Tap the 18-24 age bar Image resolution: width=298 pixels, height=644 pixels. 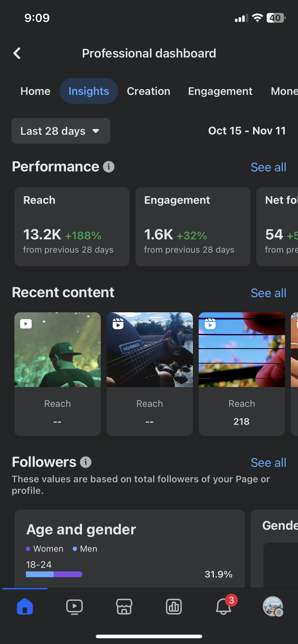54,574
